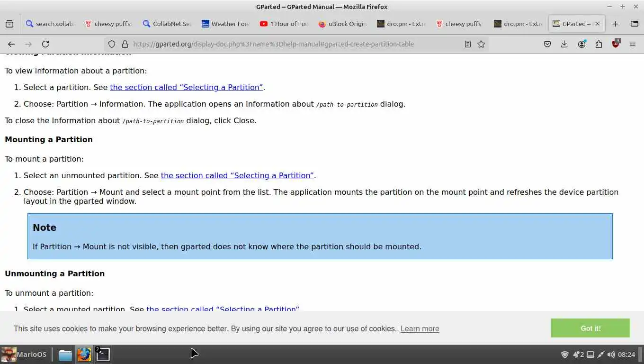Screen dimensions: 644x364
Task: Click the Unmounting a Partition heading
Action: point(54,273)
